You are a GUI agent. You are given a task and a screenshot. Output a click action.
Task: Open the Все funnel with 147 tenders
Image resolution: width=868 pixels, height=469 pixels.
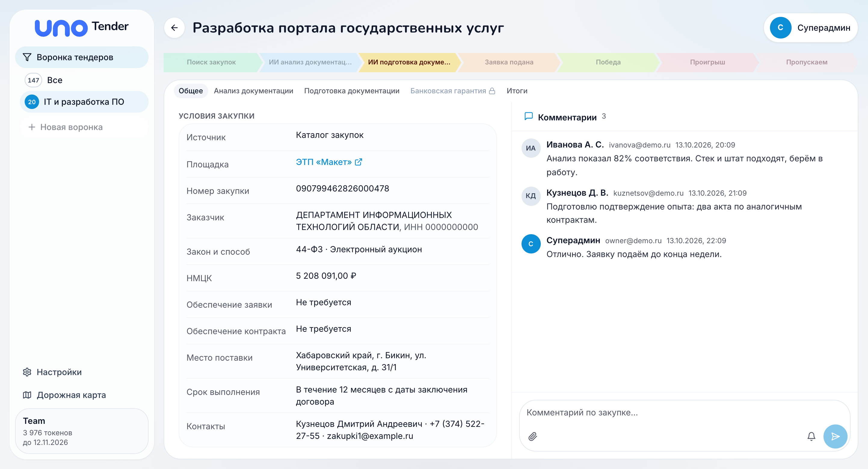click(84, 80)
